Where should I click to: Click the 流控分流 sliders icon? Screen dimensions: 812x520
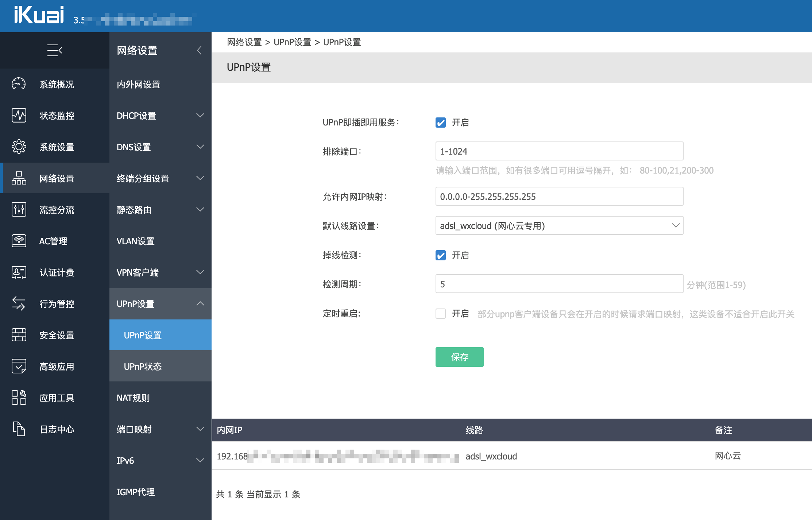(x=19, y=209)
